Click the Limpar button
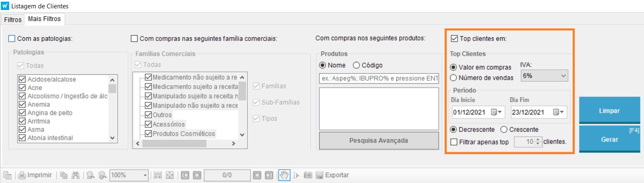This screenshot has width=644, height=183. click(609, 111)
